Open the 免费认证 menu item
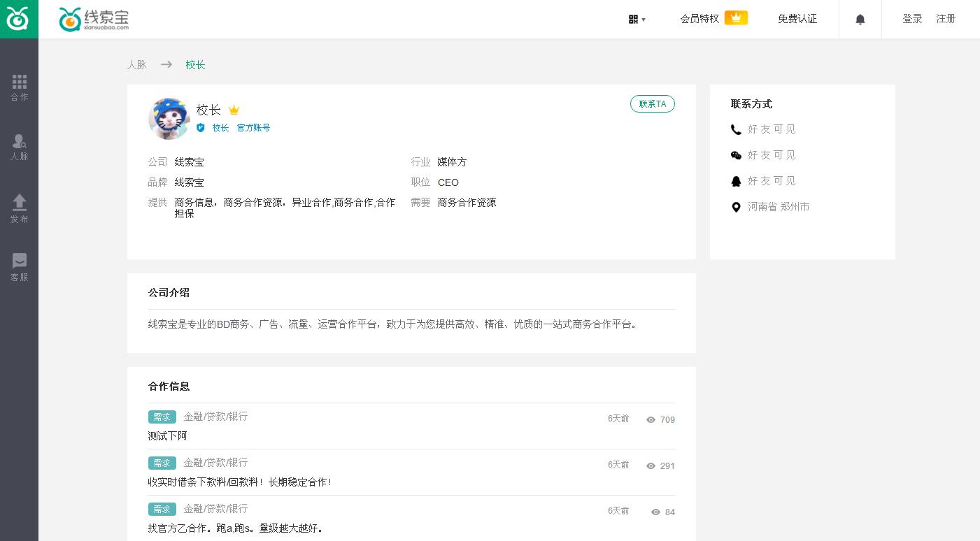Screen dimensions: 980x541 pos(797,19)
